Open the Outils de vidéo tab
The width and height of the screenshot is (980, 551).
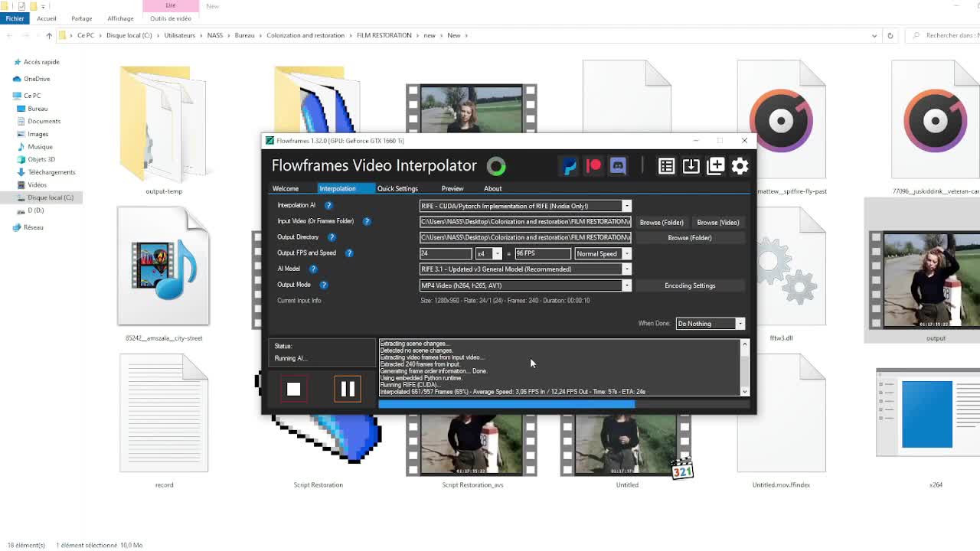pyautogui.click(x=171, y=18)
